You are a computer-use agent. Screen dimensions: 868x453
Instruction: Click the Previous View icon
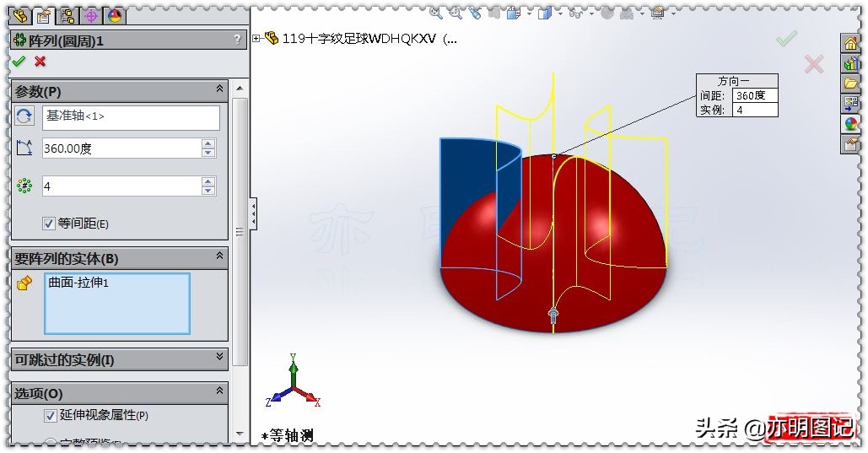tap(474, 12)
